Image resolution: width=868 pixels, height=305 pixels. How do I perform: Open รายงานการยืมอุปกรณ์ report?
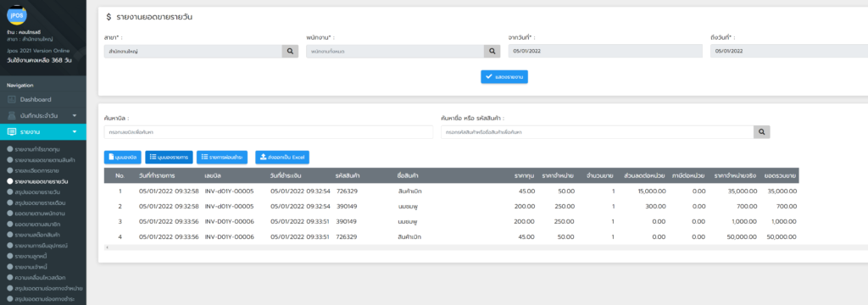coord(42,245)
